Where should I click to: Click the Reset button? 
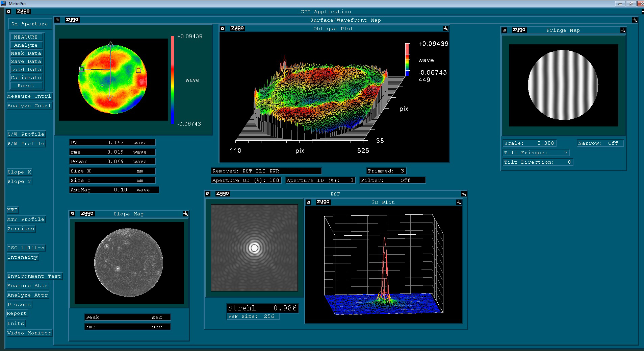26,86
